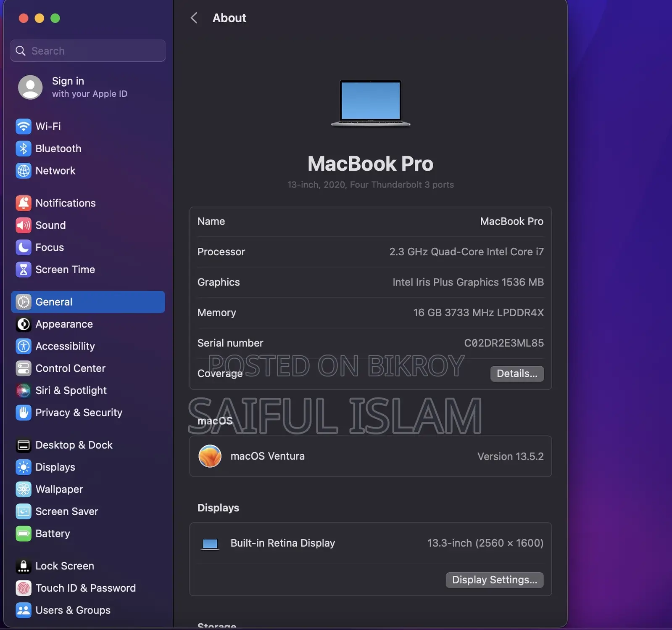Open Wi-Fi settings pane

click(x=88, y=126)
